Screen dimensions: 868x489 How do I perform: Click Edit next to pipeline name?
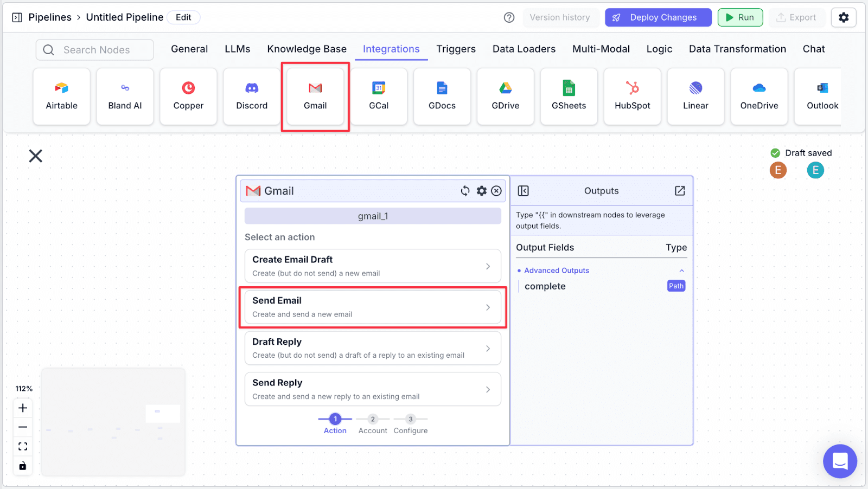click(x=183, y=17)
